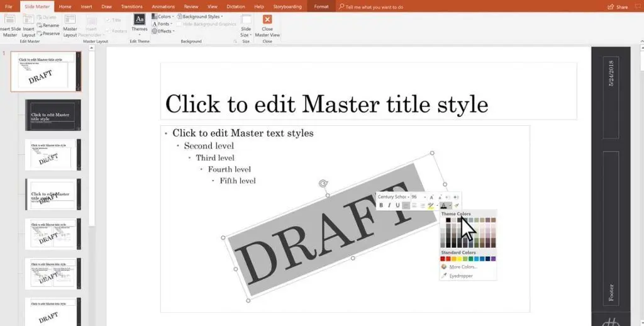Open the Insert Placeholder dropdown
Image resolution: width=644 pixels, height=326 pixels.
pyautogui.click(x=91, y=26)
